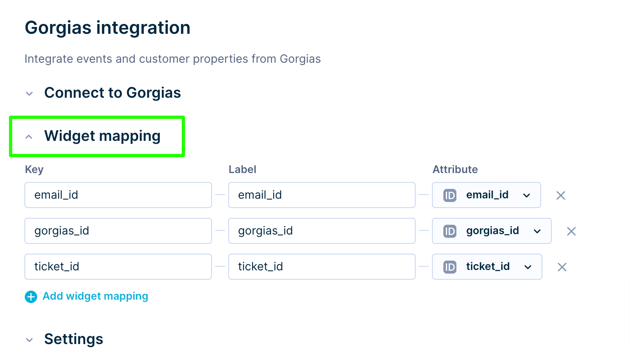Focus the email_id Key input field
This screenshot has height=364, width=630.
click(118, 195)
